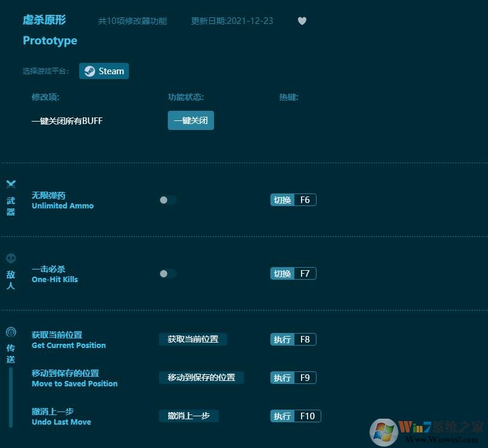Click the Undo Last Move label

[61, 422]
